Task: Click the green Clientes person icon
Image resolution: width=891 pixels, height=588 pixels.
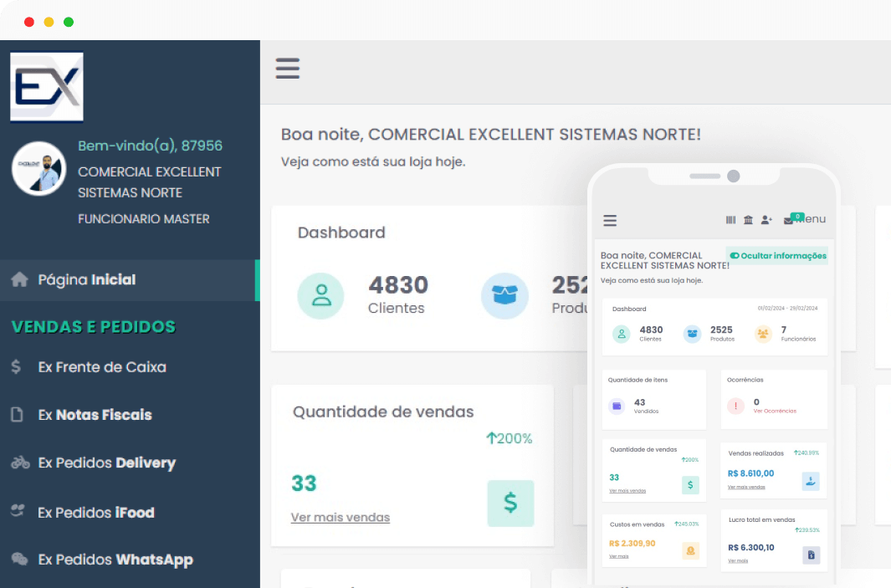Action: (x=320, y=296)
